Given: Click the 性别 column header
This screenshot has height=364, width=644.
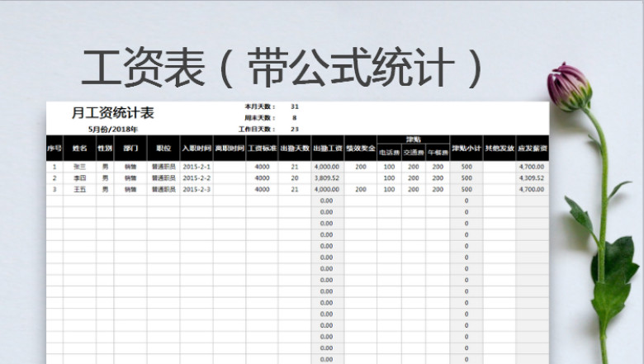Looking at the screenshot, I should [105, 148].
